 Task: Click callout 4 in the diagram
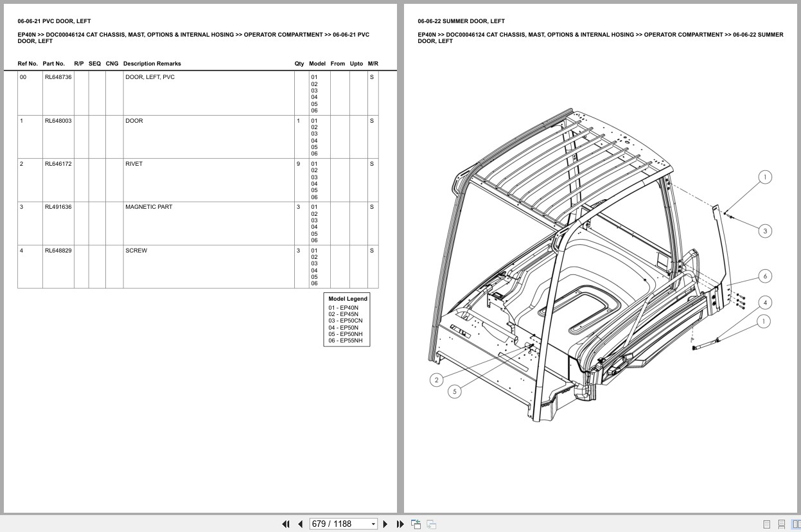click(x=765, y=303)
